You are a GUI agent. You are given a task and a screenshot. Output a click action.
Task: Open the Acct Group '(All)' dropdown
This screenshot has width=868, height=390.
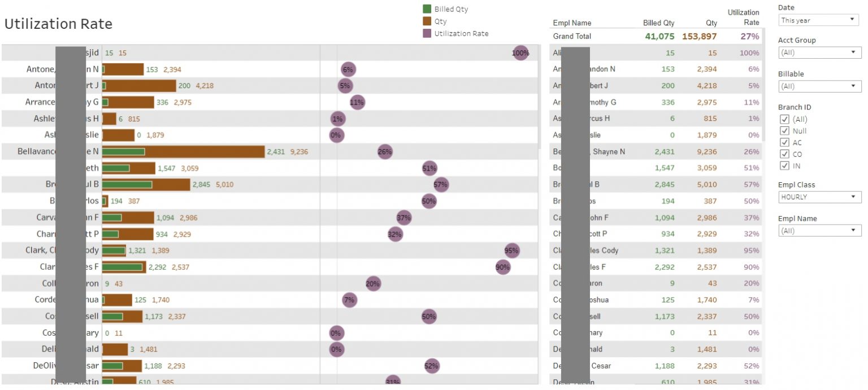coord(819,52)
